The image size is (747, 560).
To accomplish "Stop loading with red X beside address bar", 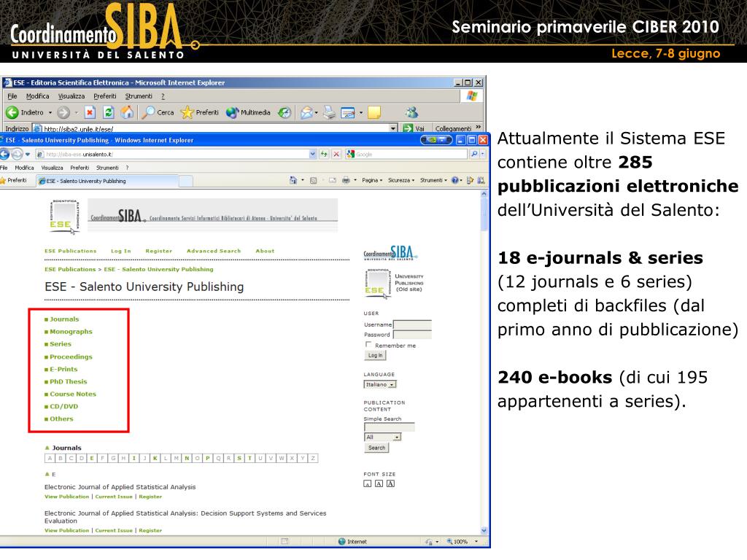I will click(x=336, y=155).
